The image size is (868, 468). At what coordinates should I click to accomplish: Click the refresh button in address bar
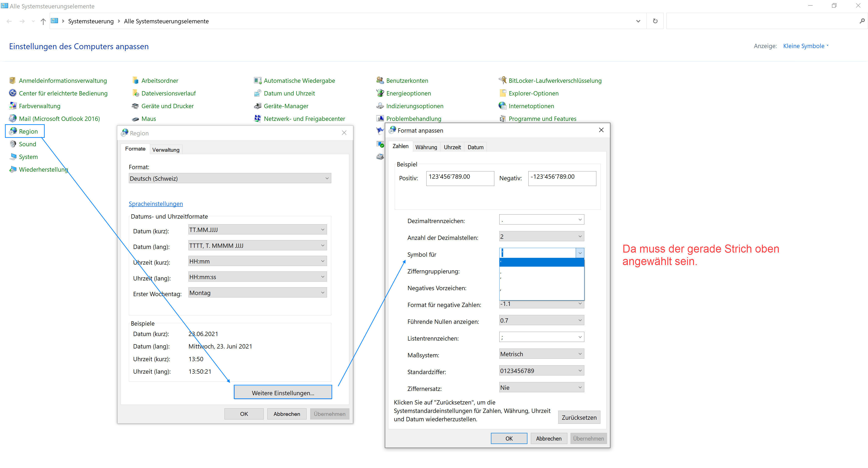[x=655, y=21]
